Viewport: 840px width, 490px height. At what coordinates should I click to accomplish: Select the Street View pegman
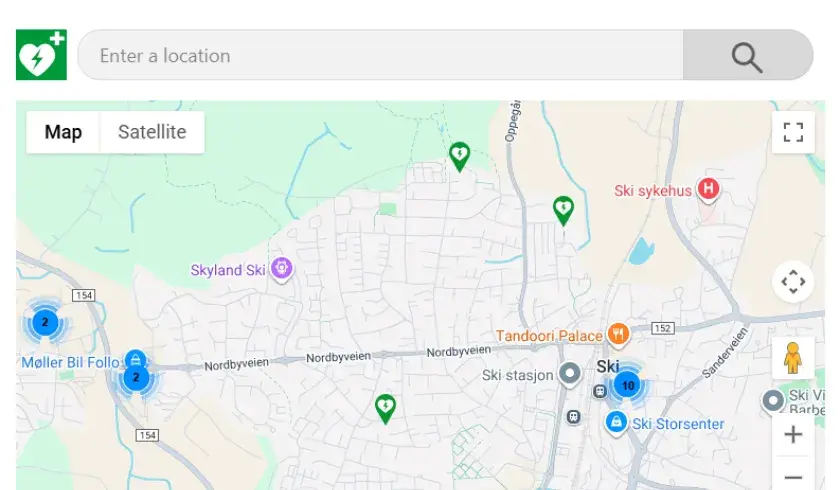coord(793,358)
